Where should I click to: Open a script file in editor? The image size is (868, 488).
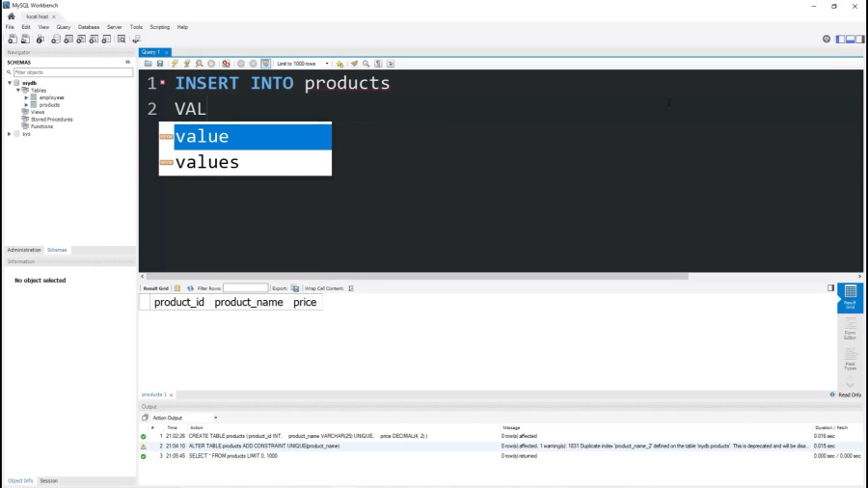[148, 64]
